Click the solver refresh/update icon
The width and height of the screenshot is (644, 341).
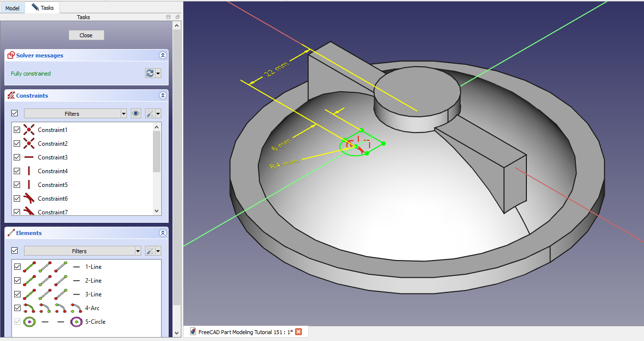click(150, 73)
